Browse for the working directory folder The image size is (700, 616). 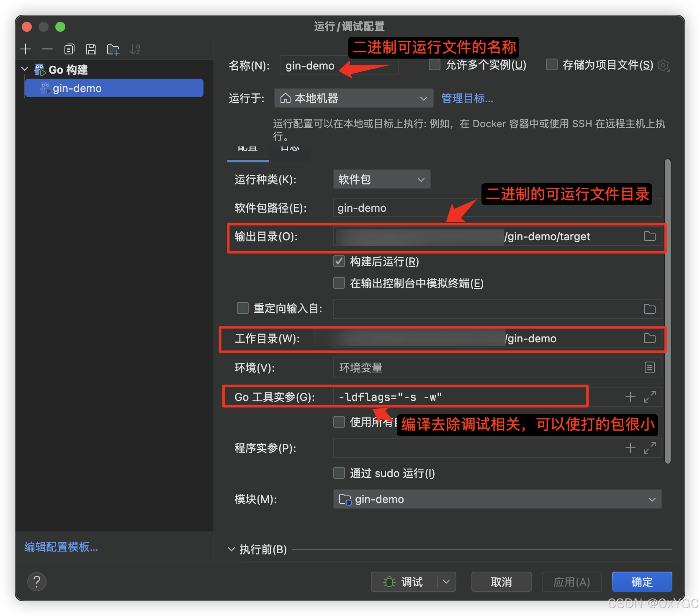649,338
